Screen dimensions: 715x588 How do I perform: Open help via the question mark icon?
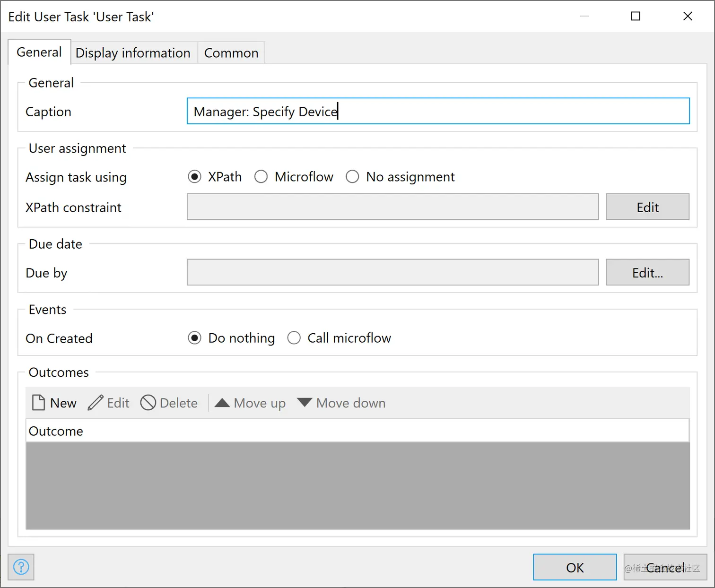(21, 567)
